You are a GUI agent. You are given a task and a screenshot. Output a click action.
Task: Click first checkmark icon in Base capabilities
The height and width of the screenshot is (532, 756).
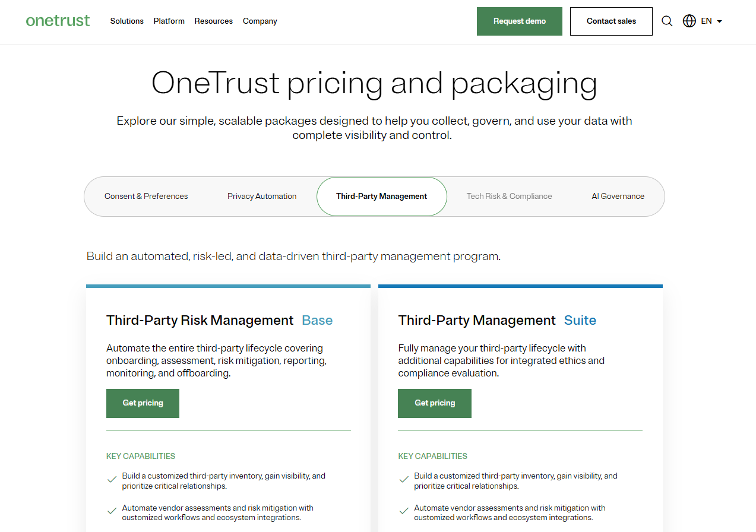coord(112,480)
